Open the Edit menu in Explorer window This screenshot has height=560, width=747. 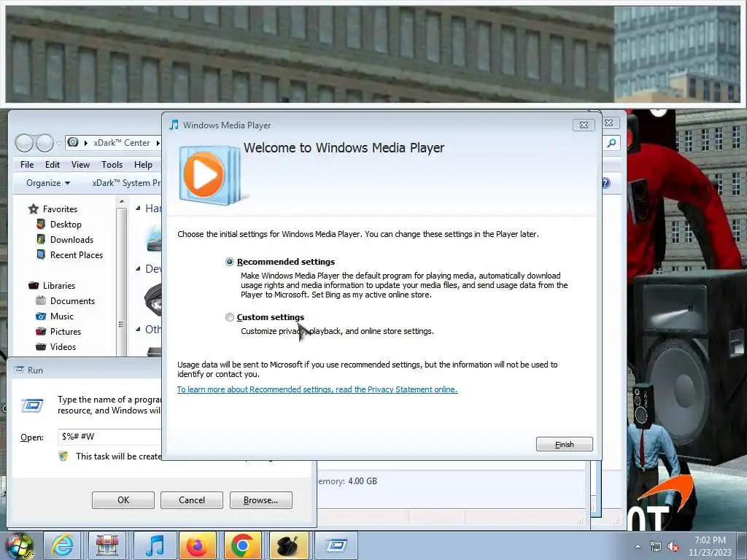click(x=53, y=165)
